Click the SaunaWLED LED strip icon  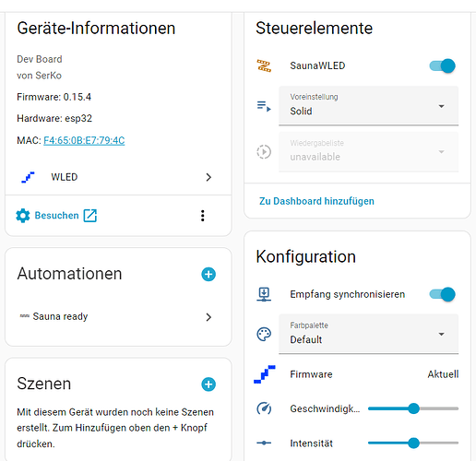[264, 65]
